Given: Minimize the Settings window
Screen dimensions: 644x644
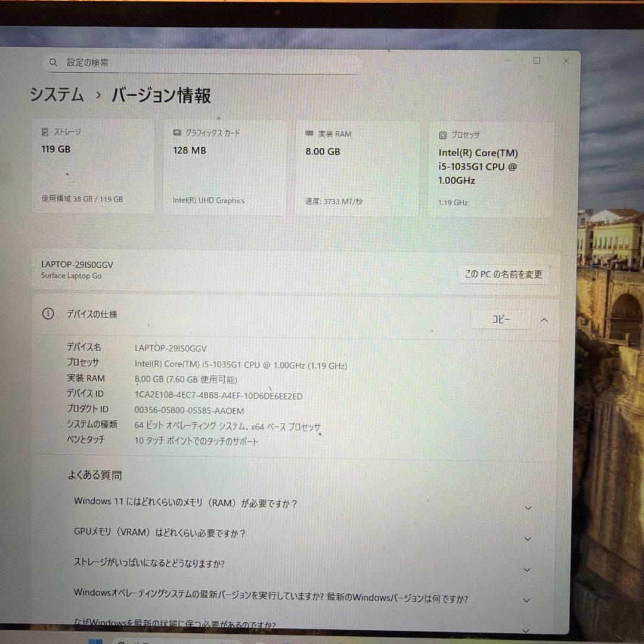Looking at the screenshot, I should pyautogui.click(x=507, y=61).
